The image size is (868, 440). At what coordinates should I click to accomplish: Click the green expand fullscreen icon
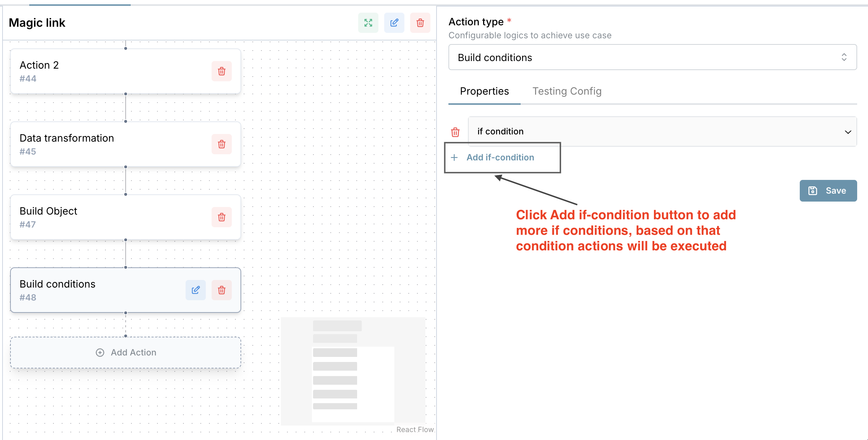tap(368, 23)
